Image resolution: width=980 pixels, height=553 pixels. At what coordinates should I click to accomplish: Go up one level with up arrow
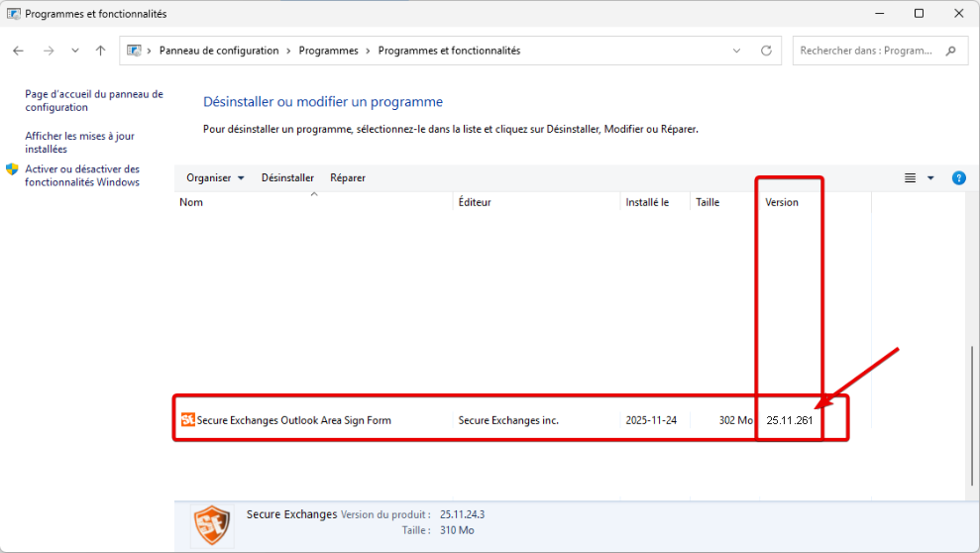101,51
